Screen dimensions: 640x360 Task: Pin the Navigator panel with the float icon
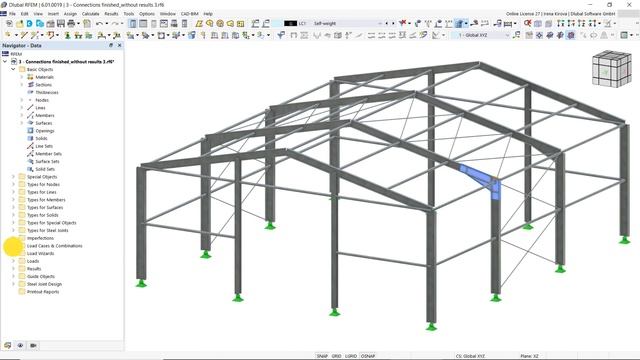coord(111,45)
